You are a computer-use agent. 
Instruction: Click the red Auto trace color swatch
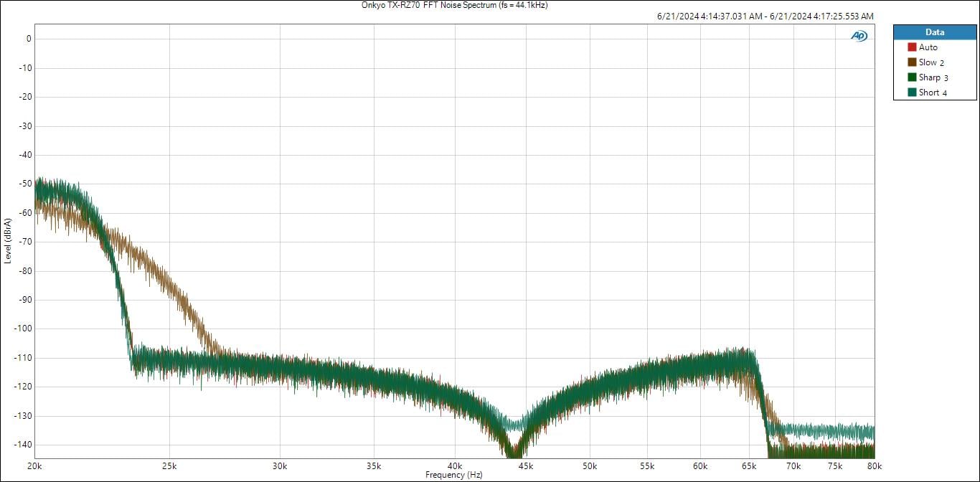pyautogui.click(x=912, y=47)
